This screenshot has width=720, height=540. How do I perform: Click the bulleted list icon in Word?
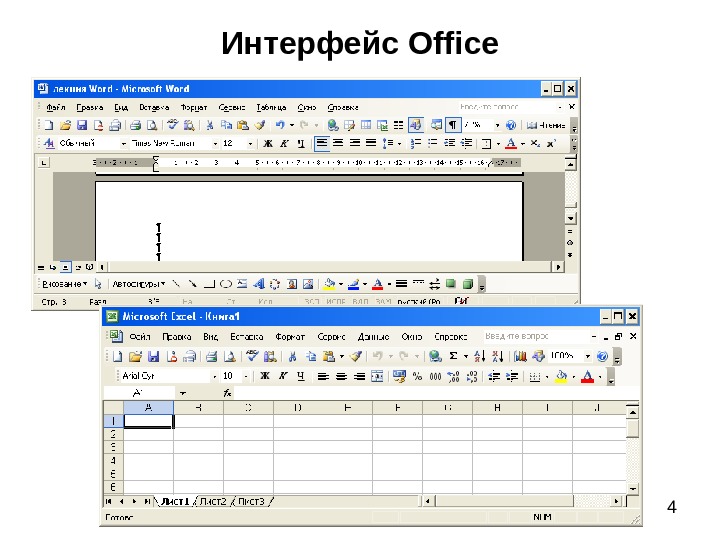click(x=432, y=143)
